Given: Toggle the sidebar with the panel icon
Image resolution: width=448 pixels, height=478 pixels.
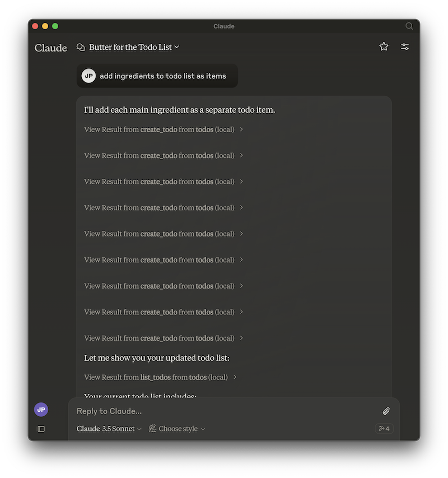Looking at the screenshot, I should (x=41, y=429).
